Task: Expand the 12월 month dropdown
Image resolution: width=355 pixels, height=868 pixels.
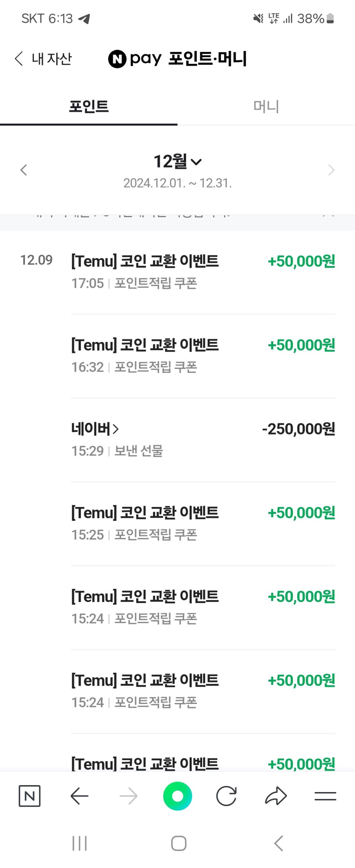Action: point(177,162)
